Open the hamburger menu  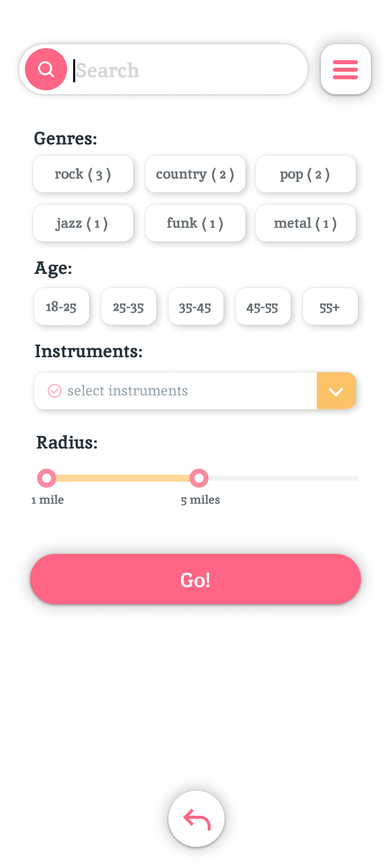click(345, 69)
